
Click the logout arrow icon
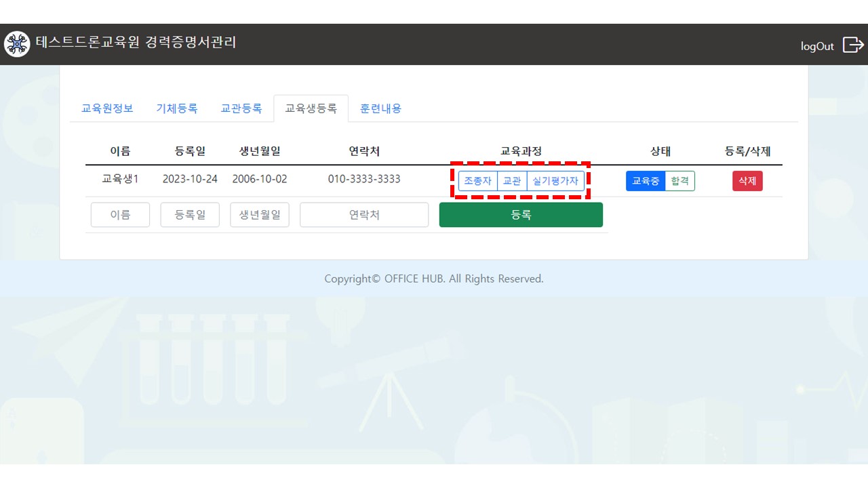(x=853, y=45)
